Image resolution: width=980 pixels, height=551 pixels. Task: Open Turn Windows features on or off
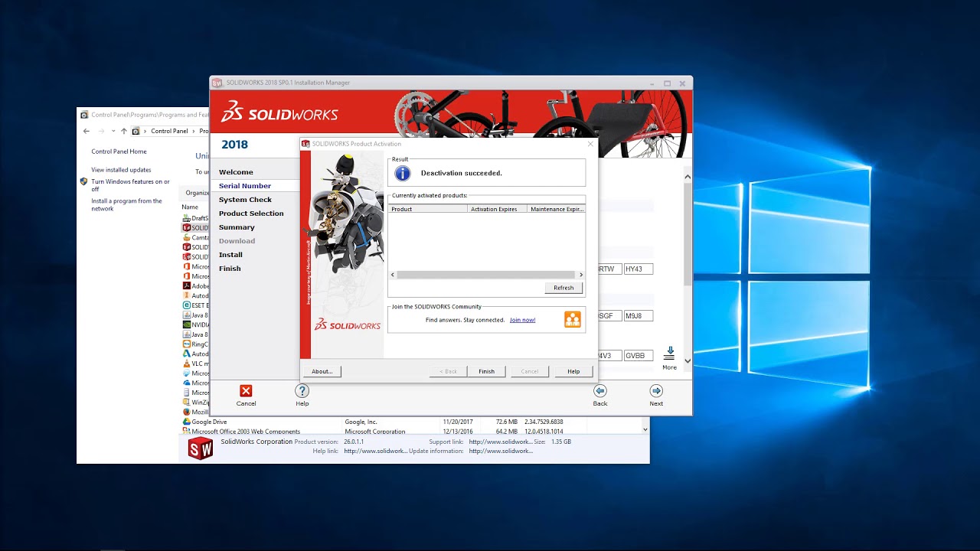point(130,185)
